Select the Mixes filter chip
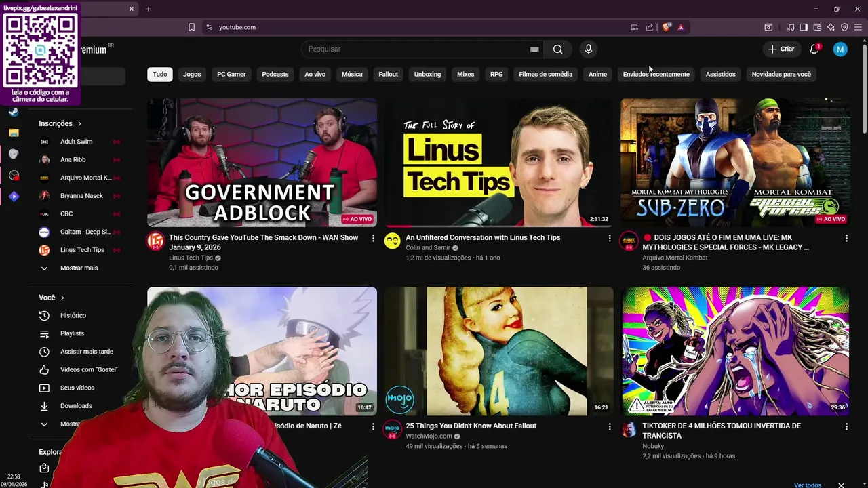The width and height of the screenshot is (868, 488). (465, 74)
